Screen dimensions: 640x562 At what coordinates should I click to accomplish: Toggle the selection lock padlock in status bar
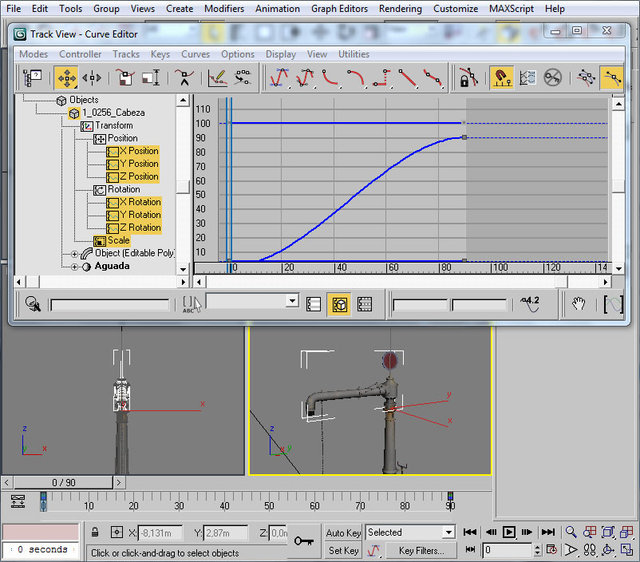(95, 533)
